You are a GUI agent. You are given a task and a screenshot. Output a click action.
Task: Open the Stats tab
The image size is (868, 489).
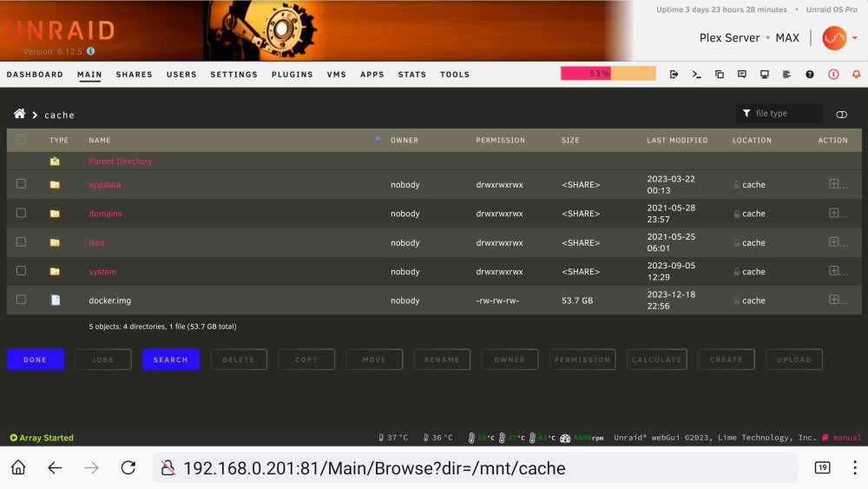[411, 74]
